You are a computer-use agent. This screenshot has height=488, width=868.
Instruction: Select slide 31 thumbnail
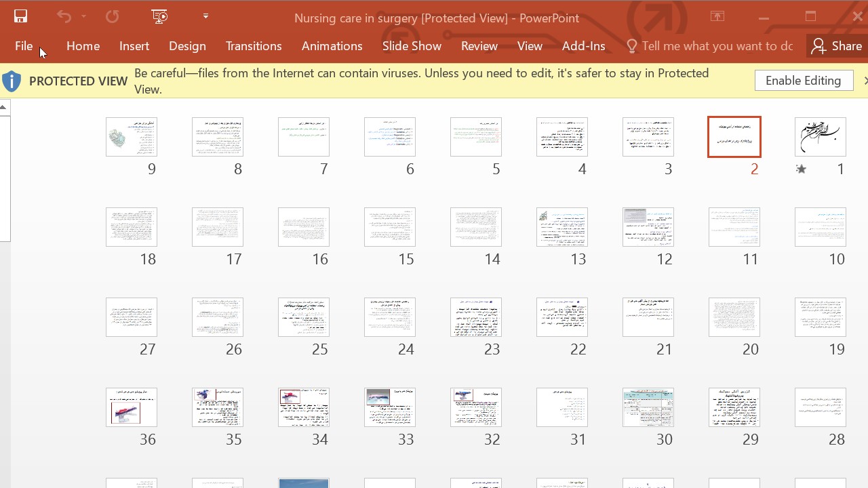(562, 407)
